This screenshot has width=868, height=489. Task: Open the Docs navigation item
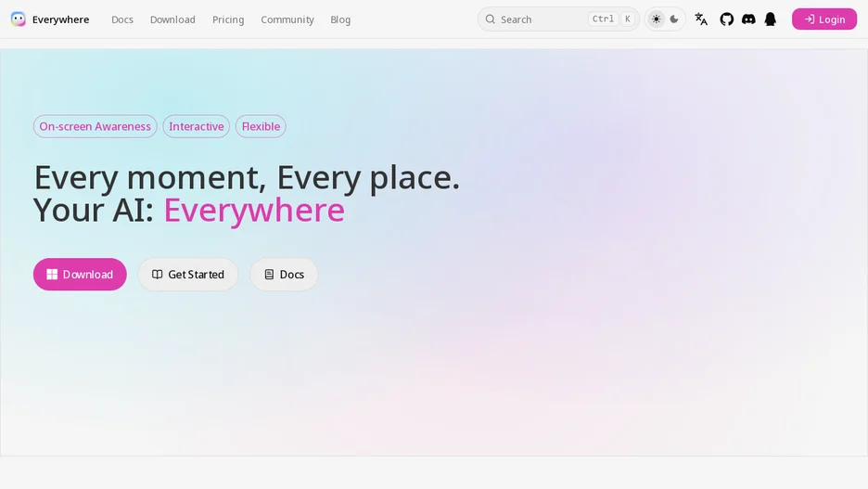122,19
